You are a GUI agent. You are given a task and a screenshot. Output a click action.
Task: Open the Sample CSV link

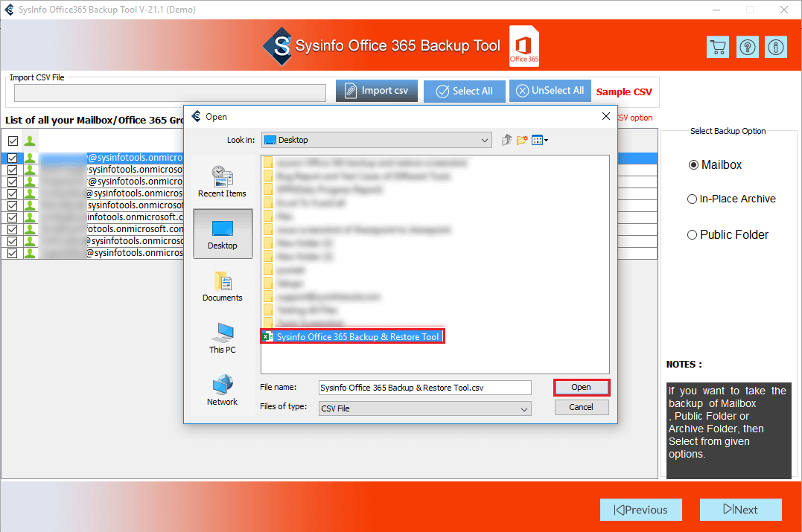tap(624, 92)
